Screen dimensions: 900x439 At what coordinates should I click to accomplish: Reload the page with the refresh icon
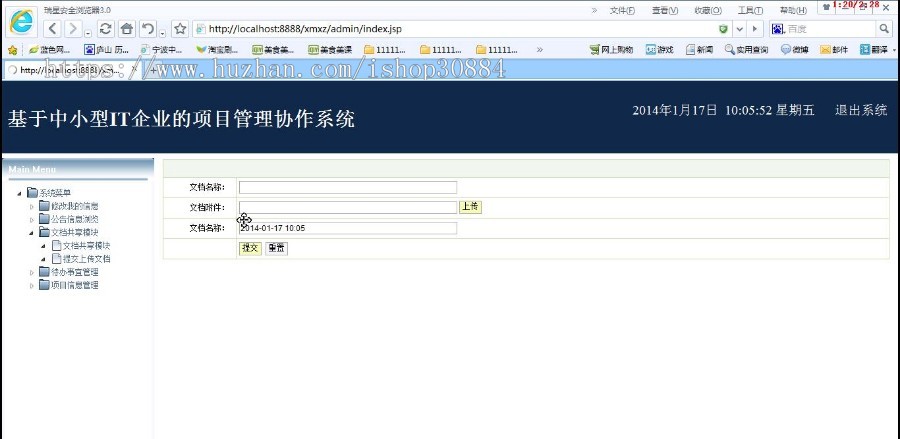(105, 29)
